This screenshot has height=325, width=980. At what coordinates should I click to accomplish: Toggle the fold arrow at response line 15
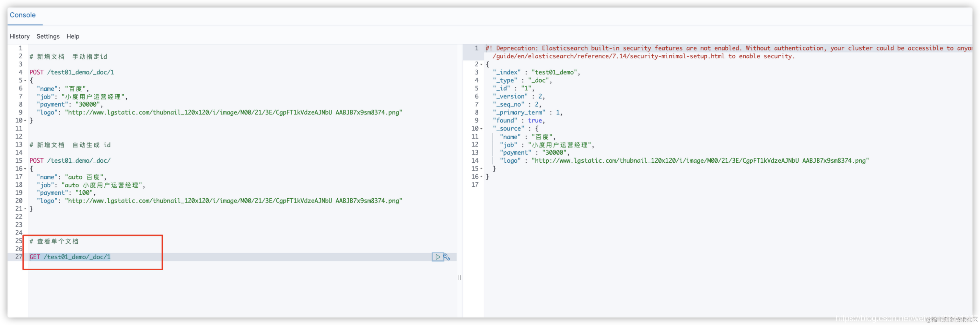tap(481, 168)
